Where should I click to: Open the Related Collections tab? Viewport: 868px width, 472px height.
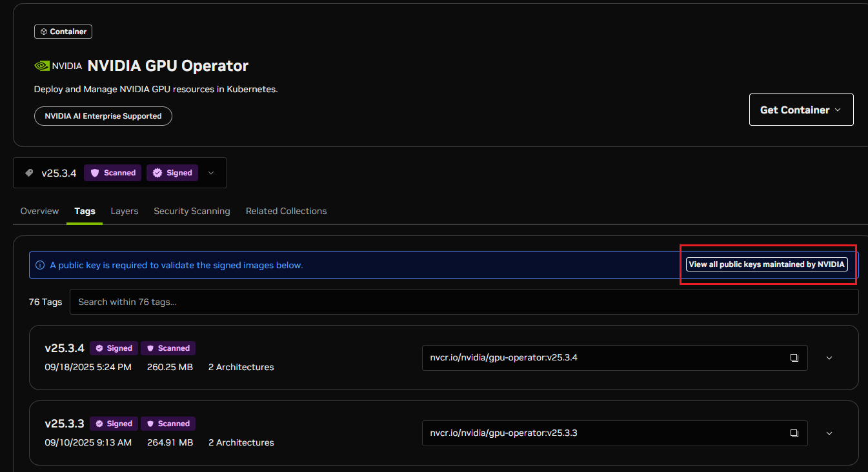(286, 211)
